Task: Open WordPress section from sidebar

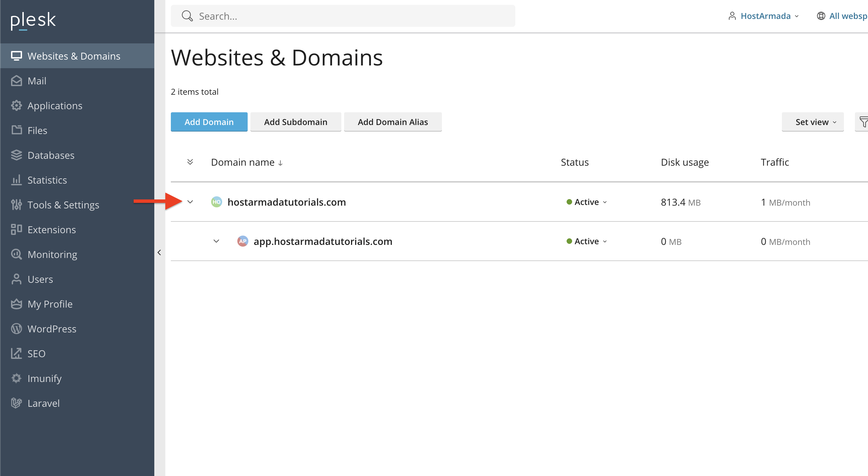Action: click(x=77, y=329)
